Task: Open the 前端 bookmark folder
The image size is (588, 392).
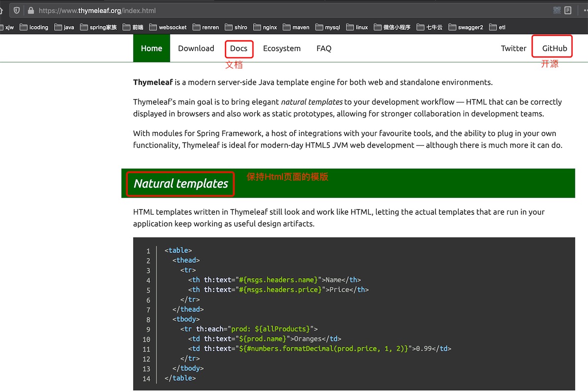Action: coord(133,28)
